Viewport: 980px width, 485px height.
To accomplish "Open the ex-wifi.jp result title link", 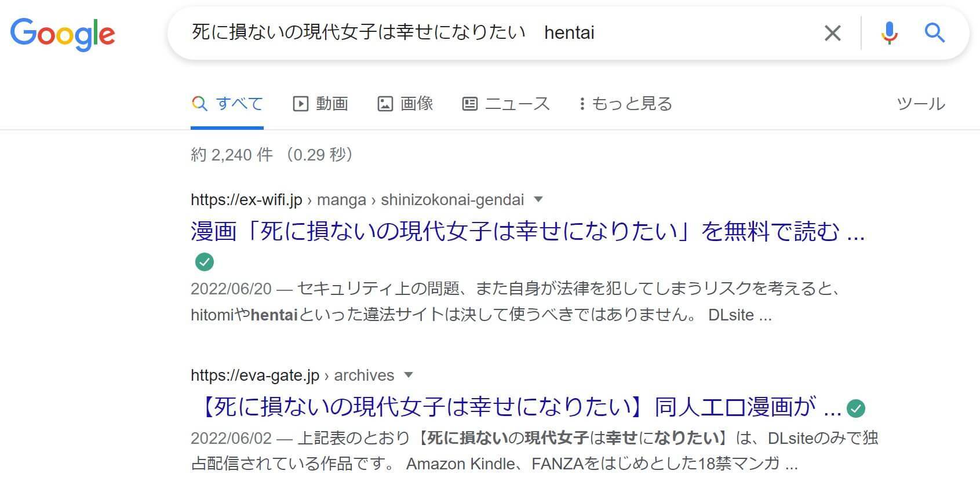I will [527, 232].
